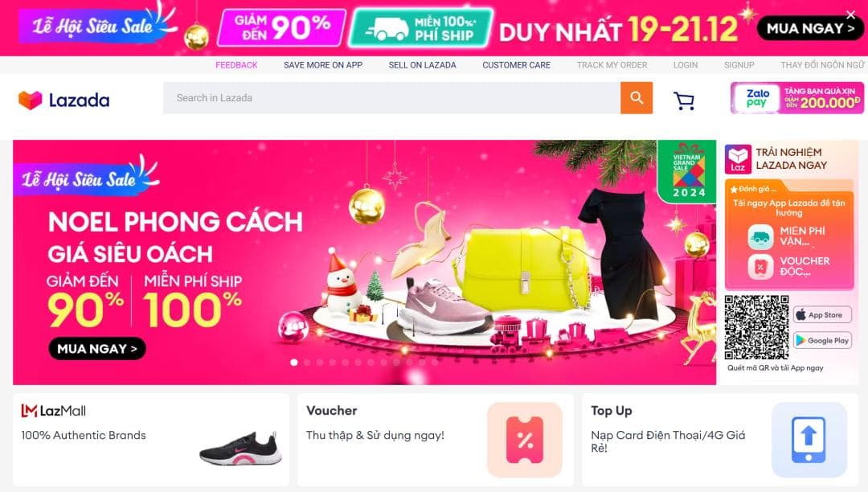This screenshot has width=868, height=492.
Task: Close the top sale banner
Action: [x=850, y=15]
